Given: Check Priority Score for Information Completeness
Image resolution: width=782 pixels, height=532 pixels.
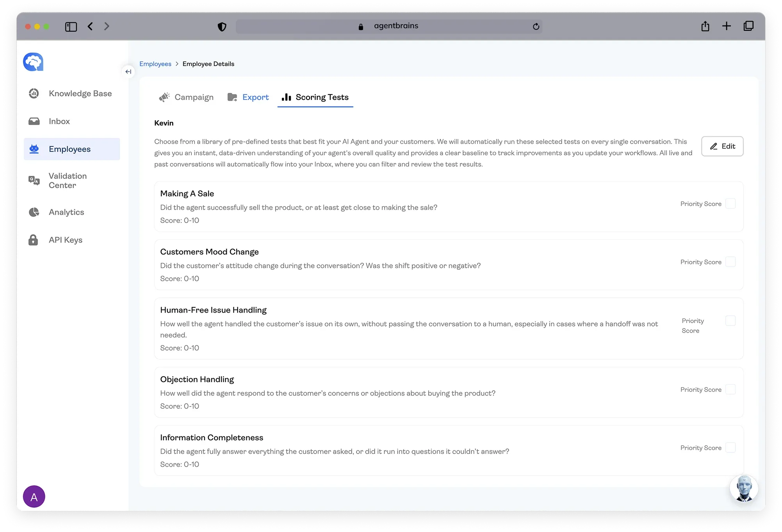Looking at the screenshot, I should pyautogui.click(x=730, y=447).
